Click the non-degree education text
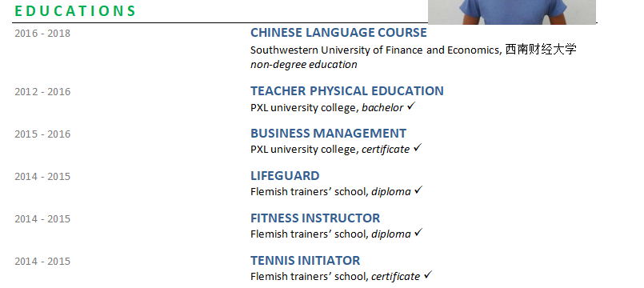The image size is (644, 288). (304, 65)
